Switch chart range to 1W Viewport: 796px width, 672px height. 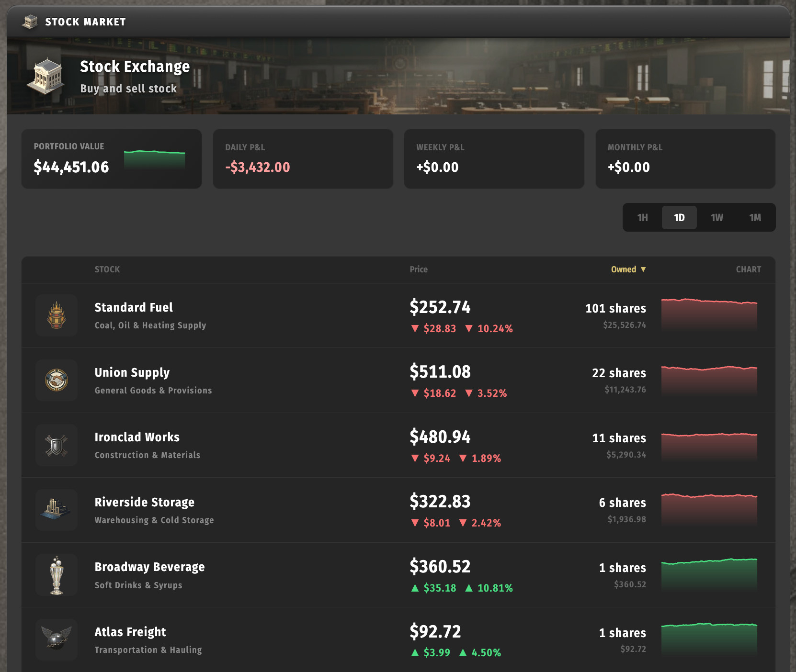[716, 218]
